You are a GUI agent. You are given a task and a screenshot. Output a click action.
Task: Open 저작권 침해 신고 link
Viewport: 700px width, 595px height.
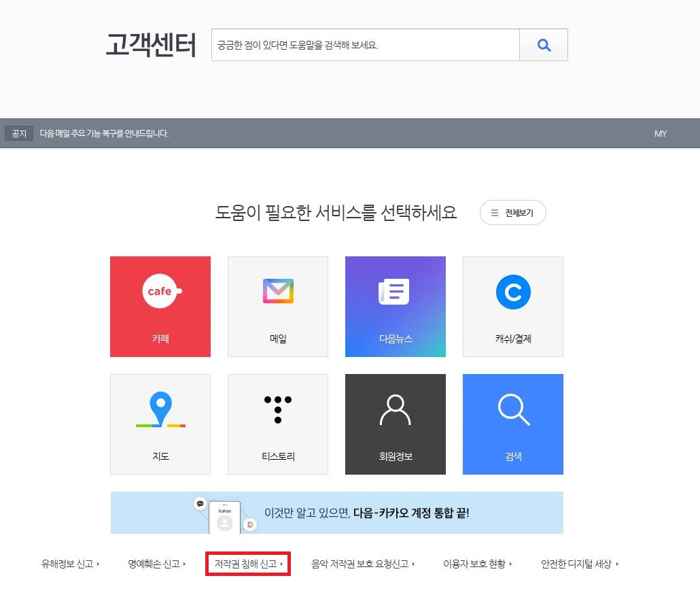248,564
